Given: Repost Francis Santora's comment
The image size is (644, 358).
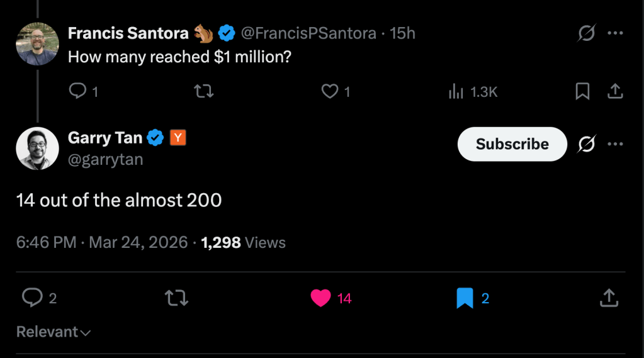Looking at the screenshot, I should click(204, 92).
